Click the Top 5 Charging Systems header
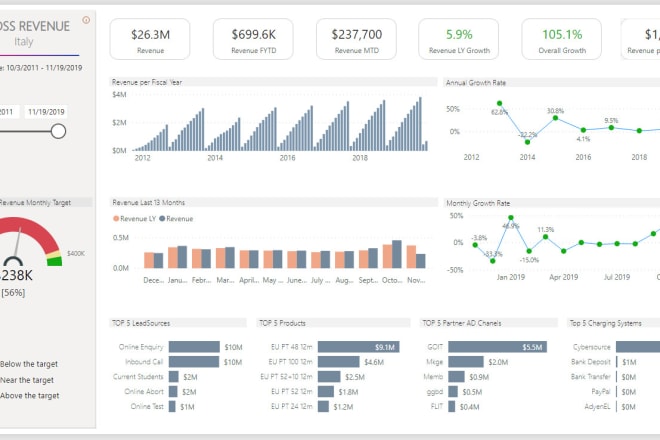 point(605,323)
